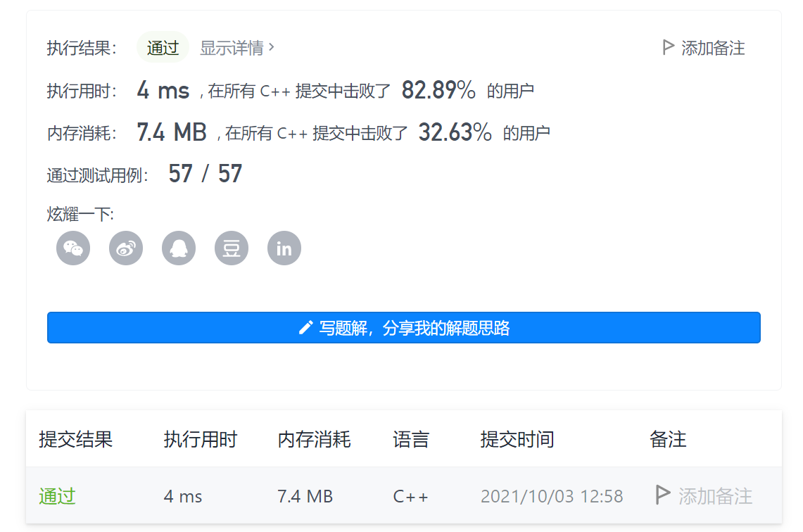
Task: Click the 通过 status badge
Action: tap(163, 48)
